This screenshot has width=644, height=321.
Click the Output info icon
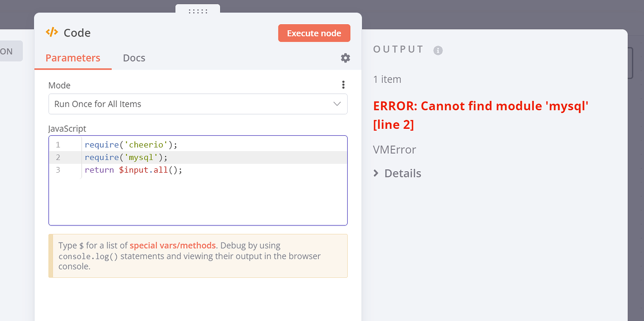click(x=438, y=50)
